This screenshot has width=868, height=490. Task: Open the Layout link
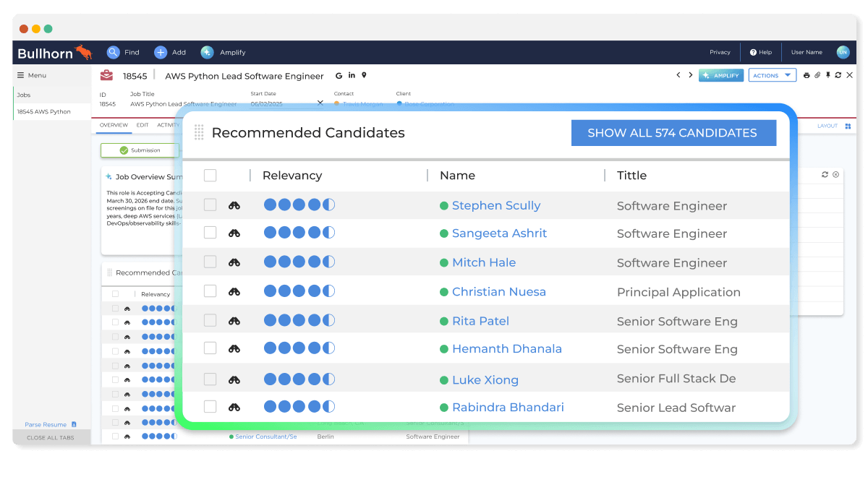[x=827, y=126]
